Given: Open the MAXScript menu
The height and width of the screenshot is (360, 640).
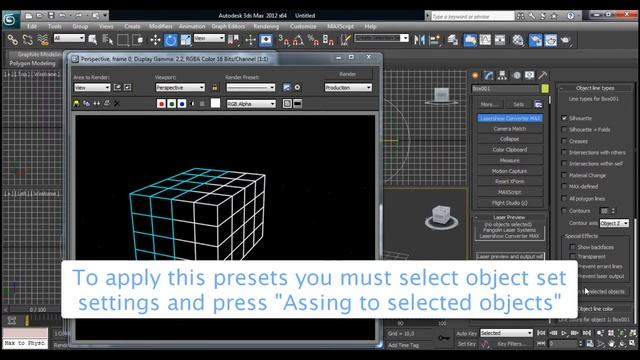Looking at the screenshot, I should click(x=340, y=26).
